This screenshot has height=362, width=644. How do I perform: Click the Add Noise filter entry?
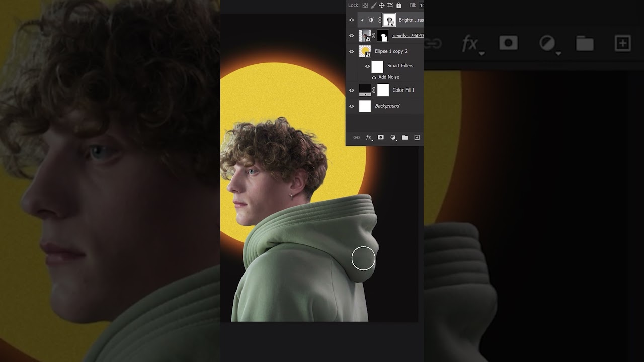(x=389, y=77)
